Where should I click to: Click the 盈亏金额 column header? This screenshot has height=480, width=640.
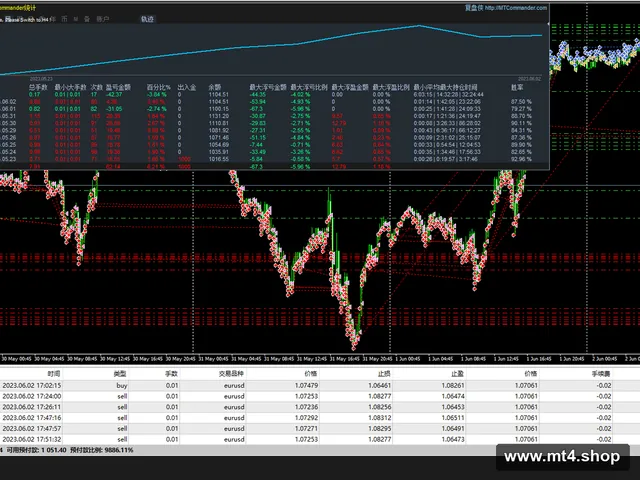coord(118,87)
